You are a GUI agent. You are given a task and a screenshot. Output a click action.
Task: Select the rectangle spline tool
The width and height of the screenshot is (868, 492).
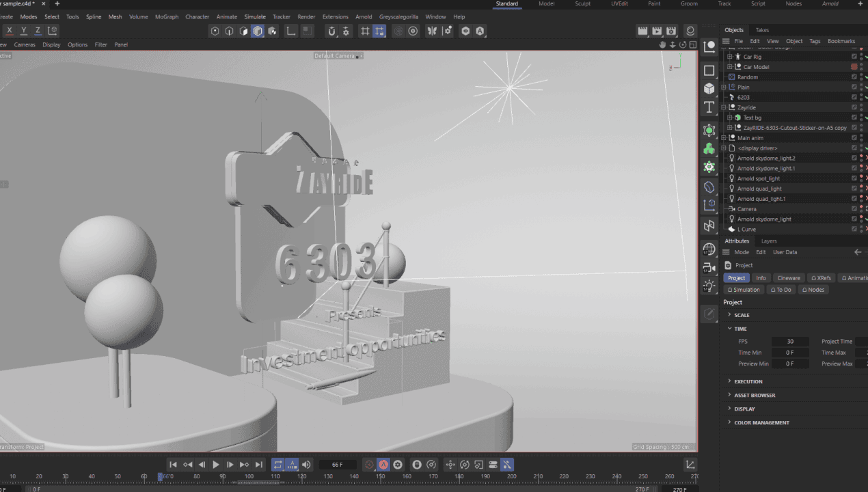pyautogui.click(x=709, y=70)
